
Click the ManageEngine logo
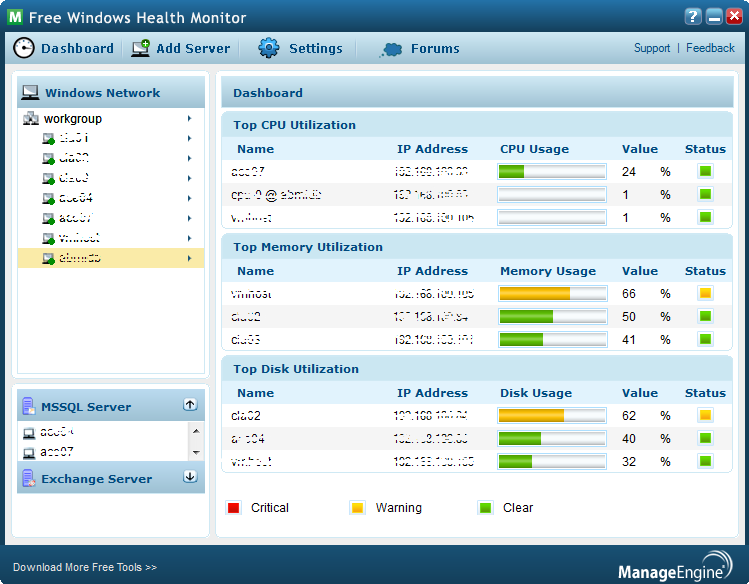pyautogui.click(x=675, y=564)
